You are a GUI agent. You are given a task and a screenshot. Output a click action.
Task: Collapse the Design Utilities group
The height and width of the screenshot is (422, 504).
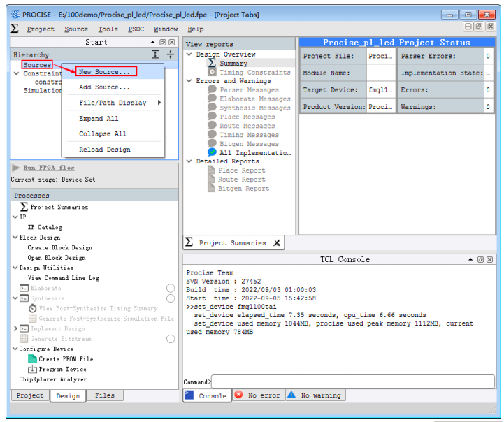[15, 268]
